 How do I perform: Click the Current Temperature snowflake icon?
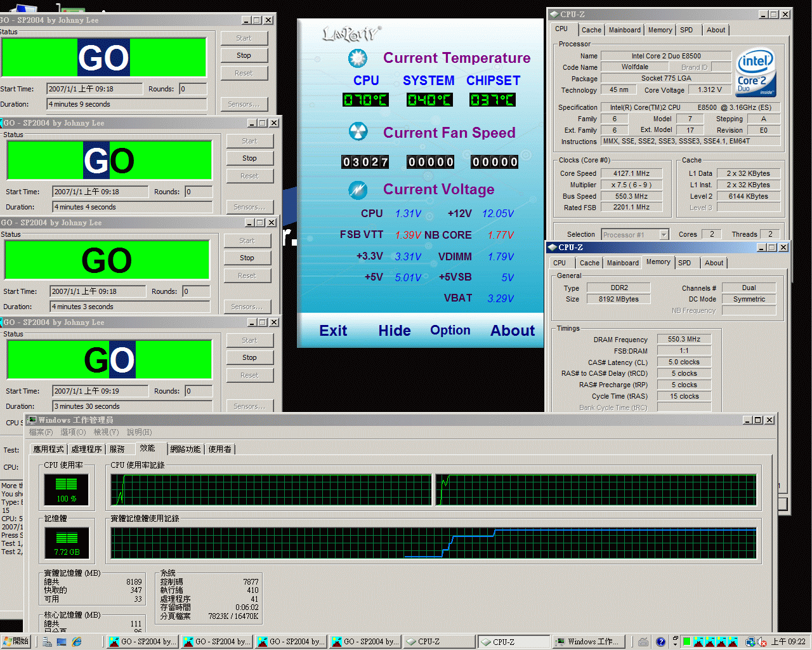coord(358,58)
